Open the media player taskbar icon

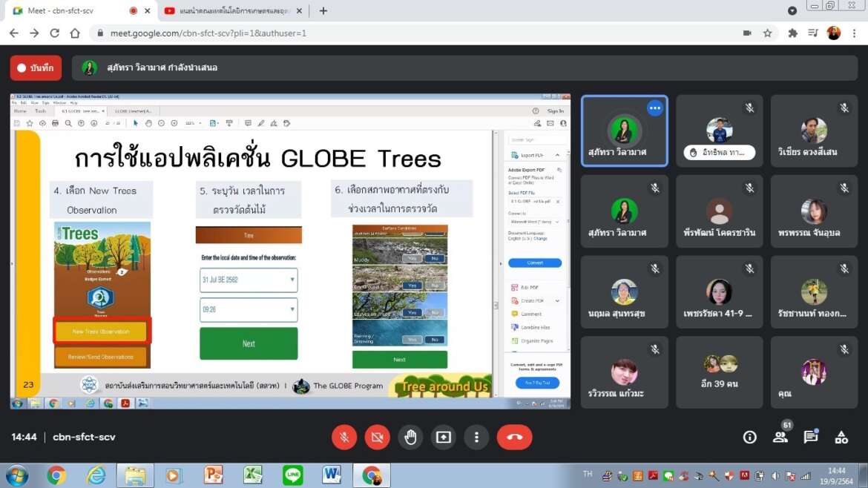pyautogui.click(x=174, y=476)
